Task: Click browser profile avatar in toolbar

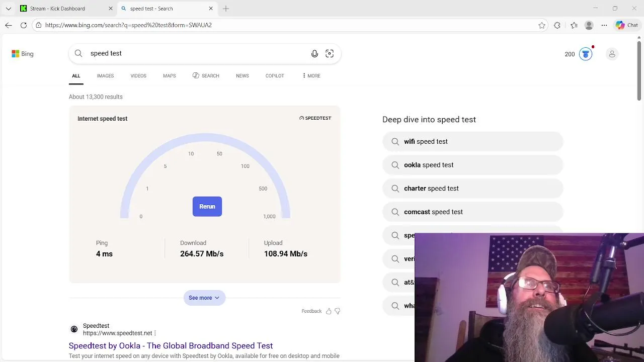Action: 589,25
